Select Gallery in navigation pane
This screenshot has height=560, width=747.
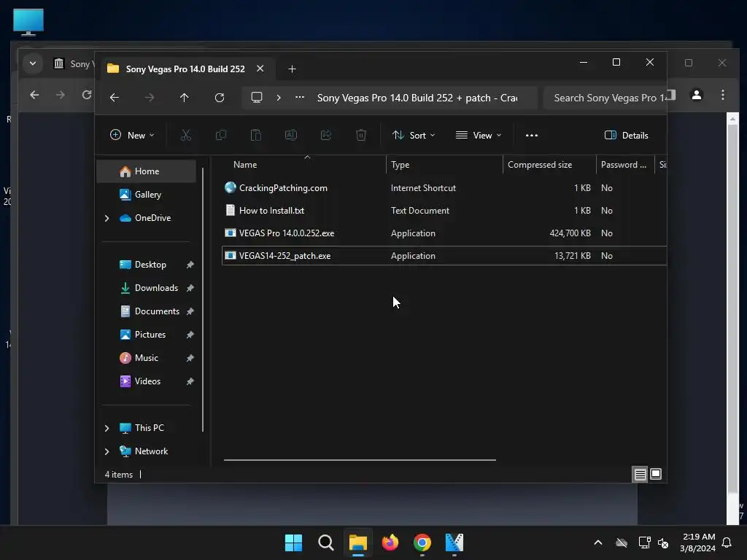[146, 195]
